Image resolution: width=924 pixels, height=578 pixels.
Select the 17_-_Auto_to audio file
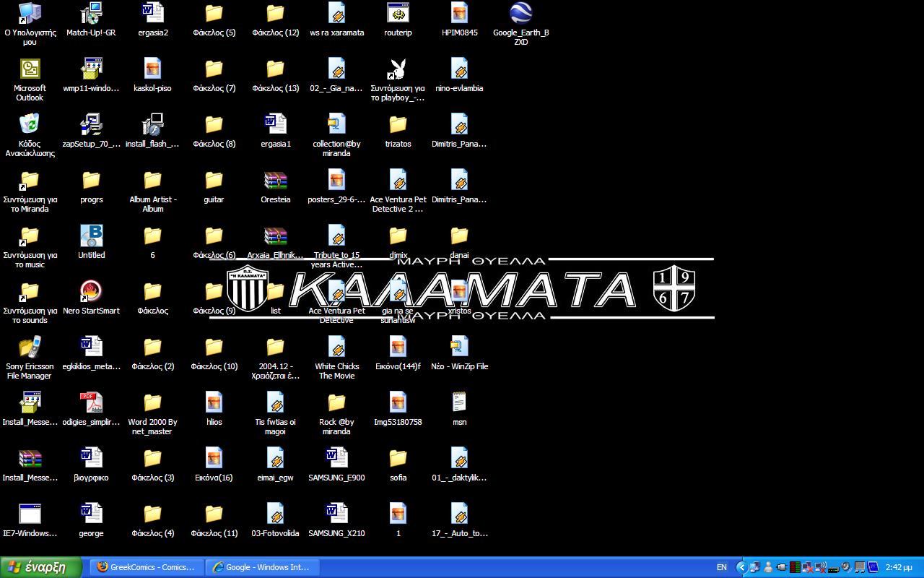click(459, 514)
